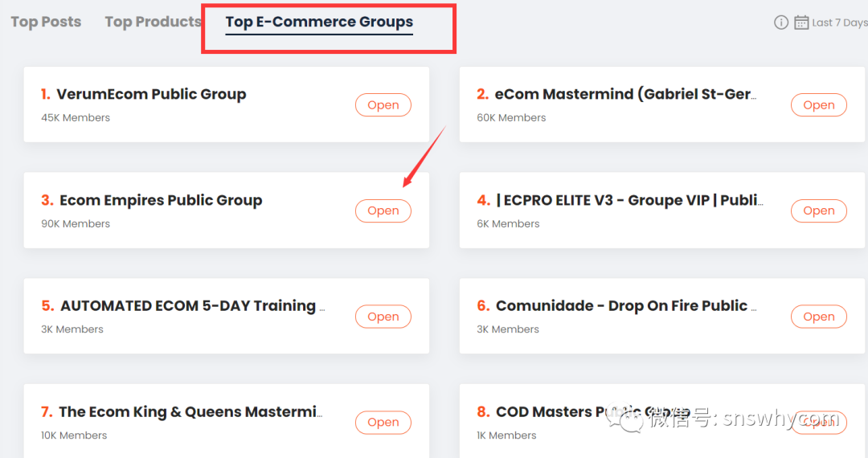The image size is (868, 458).
Task: Switch to the Top Products tab
Action: 153,22
